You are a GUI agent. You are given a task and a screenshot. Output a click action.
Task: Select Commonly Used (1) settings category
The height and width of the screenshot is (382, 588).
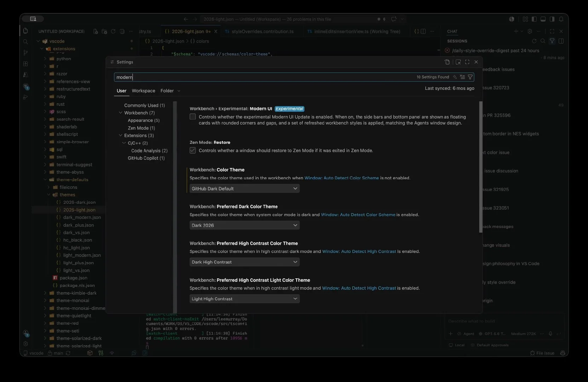coord(144,105)
